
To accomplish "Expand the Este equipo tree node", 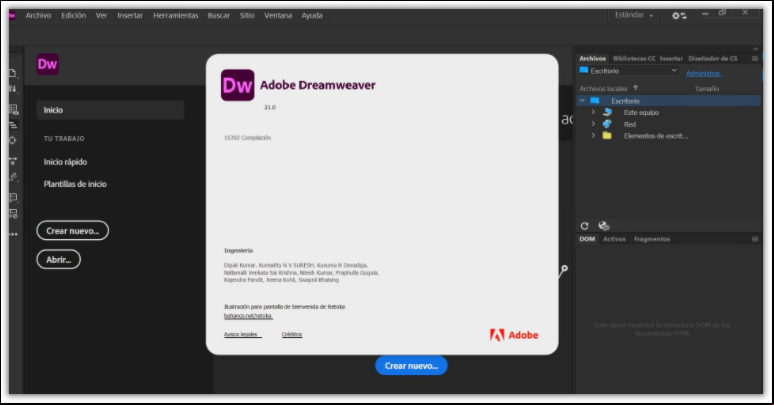I will pyautogui.click(x=593, y=113).
